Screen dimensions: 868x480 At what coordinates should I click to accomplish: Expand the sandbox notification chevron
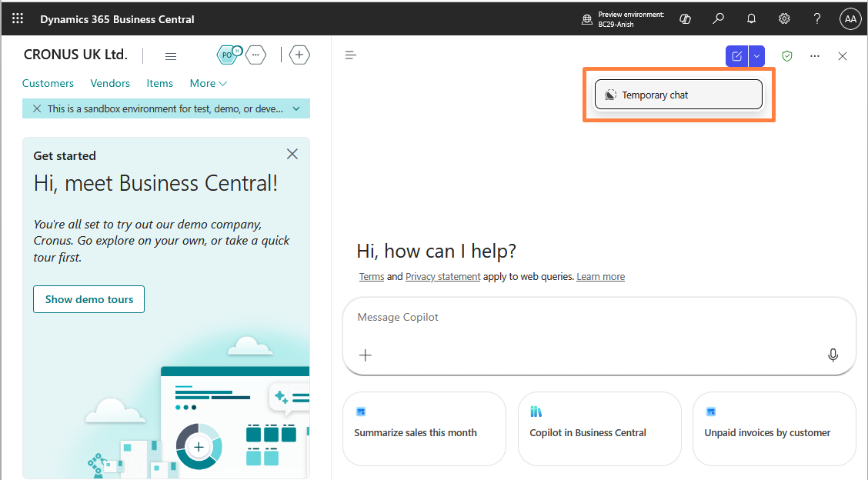(x=296, y=108)
